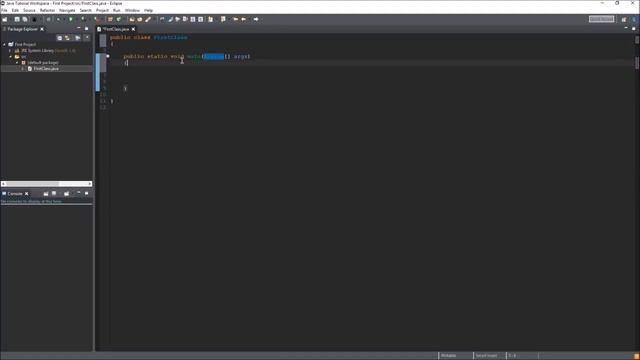The height and width of the screenshot is (360, 640).
Task: Minimize the Package Explorer panel
Action: pyautogui.click(x=78, y=29)
